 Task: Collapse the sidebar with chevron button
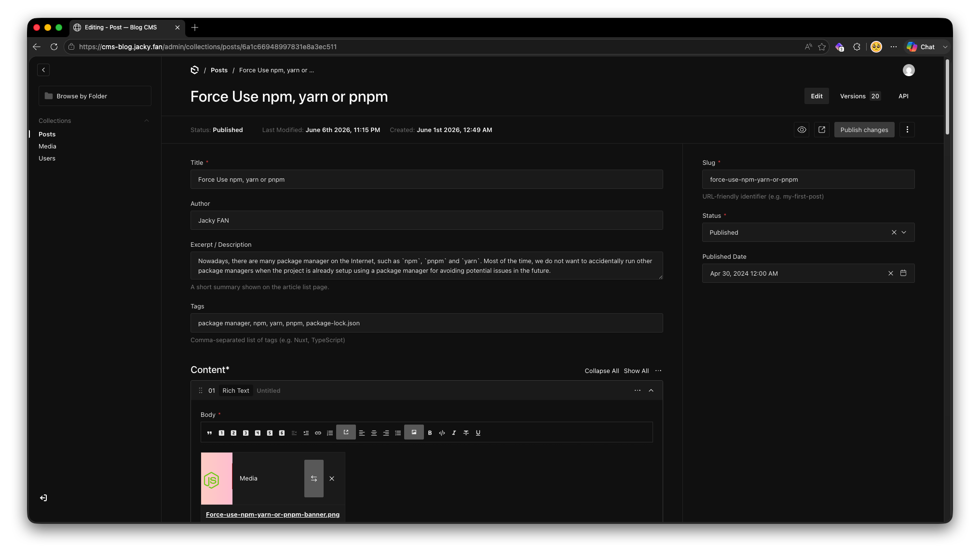pos(43,70)
